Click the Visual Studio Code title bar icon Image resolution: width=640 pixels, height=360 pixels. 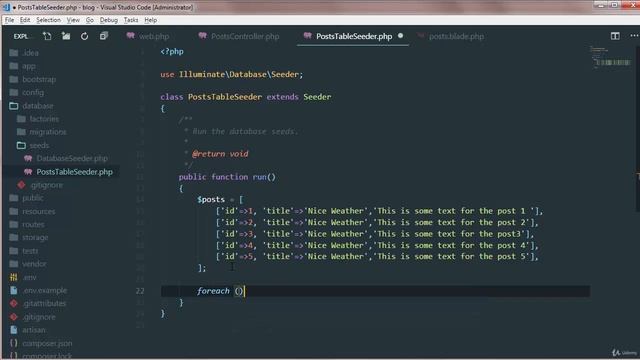(6, 7)
